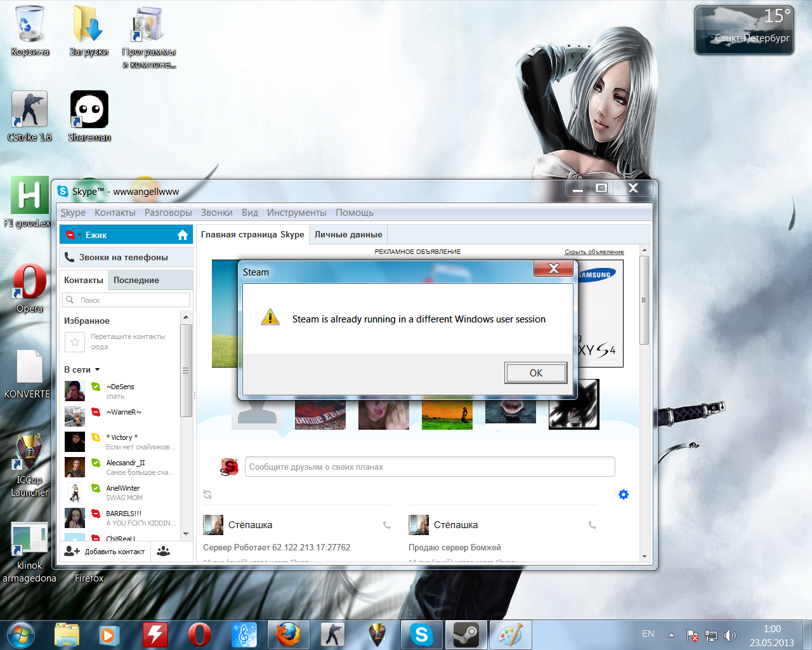
Task: Open status dropdown next to Ежик
Action: point(74,235)
